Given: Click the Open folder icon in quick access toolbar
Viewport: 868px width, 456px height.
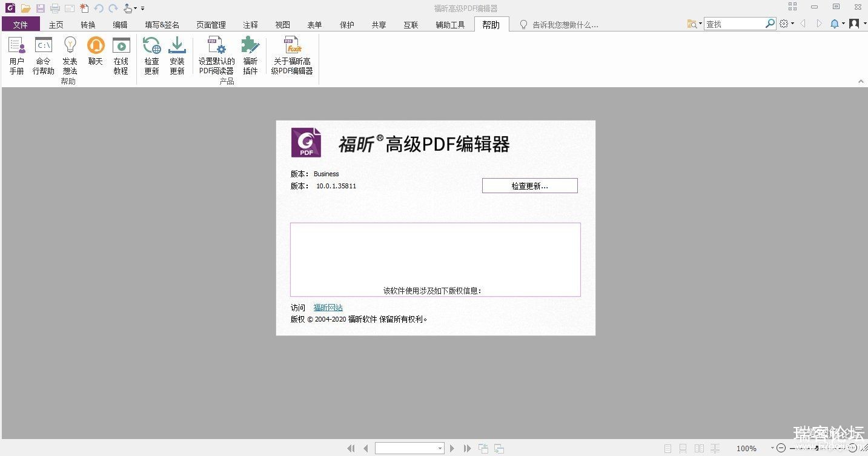Looking at the screenshot, I should coord(25,8).
